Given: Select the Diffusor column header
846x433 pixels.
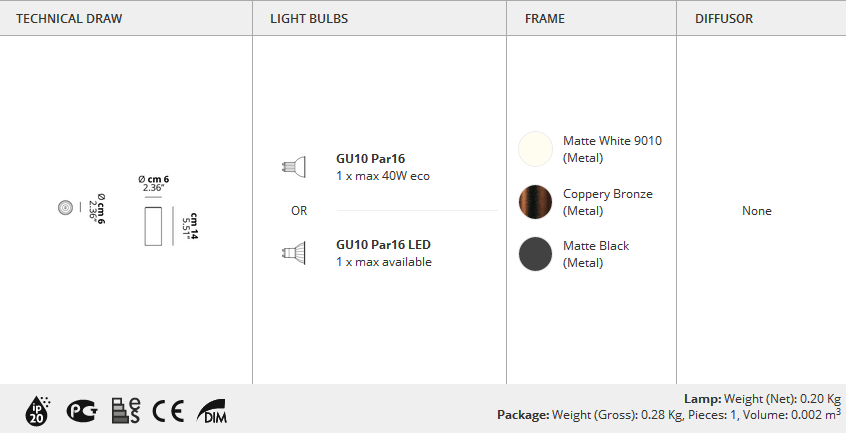Looking at the screenshot, I should click(724, 18).
